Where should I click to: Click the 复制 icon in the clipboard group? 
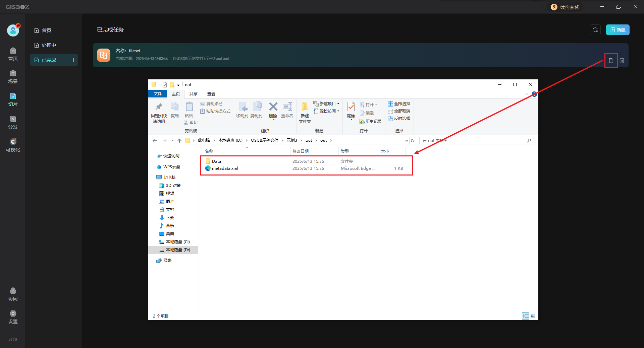(x=175, y=110)
